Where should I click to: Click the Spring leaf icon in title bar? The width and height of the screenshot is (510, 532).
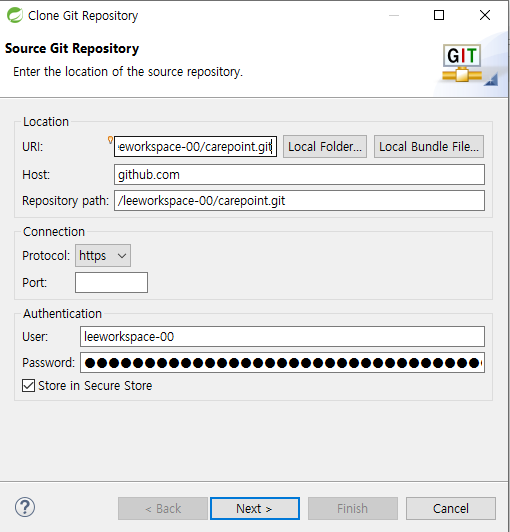15,15
